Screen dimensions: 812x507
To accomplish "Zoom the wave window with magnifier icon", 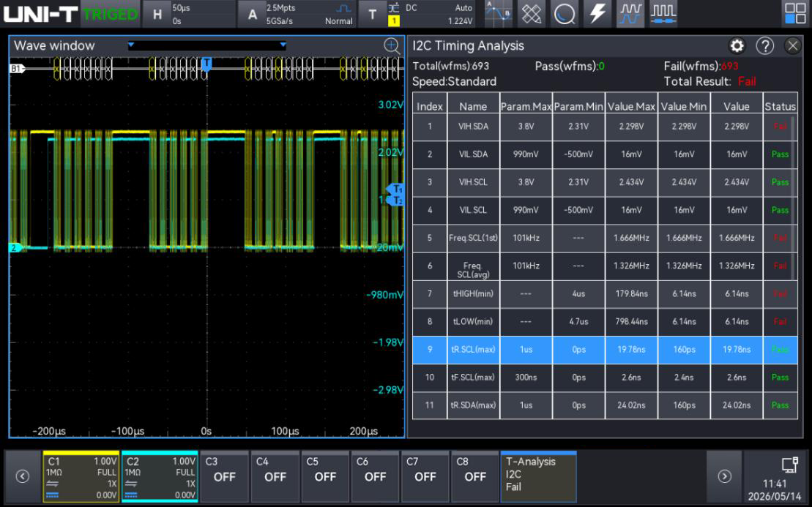I will click(392, 46).
